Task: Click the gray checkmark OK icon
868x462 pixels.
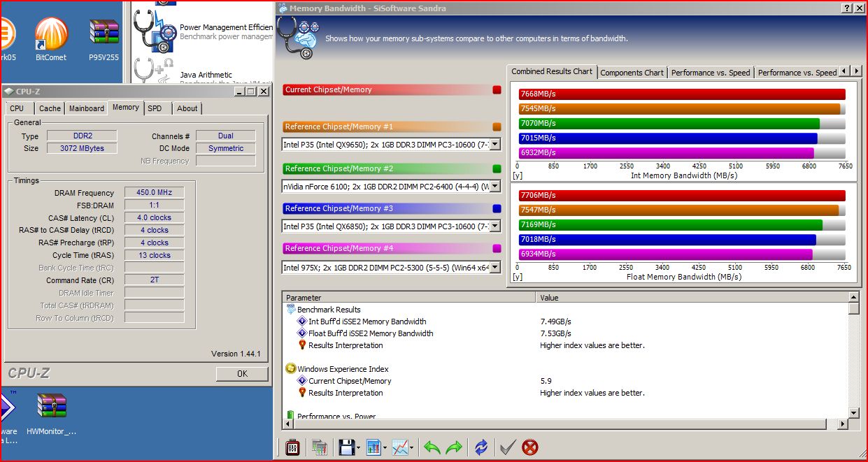Action: click(x=508, y=447)
